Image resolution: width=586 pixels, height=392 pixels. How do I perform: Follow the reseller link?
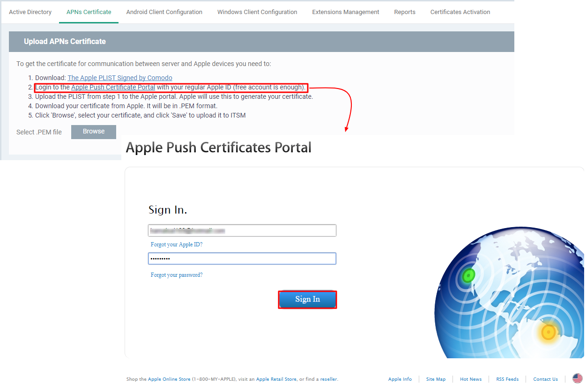coord(328,379)
